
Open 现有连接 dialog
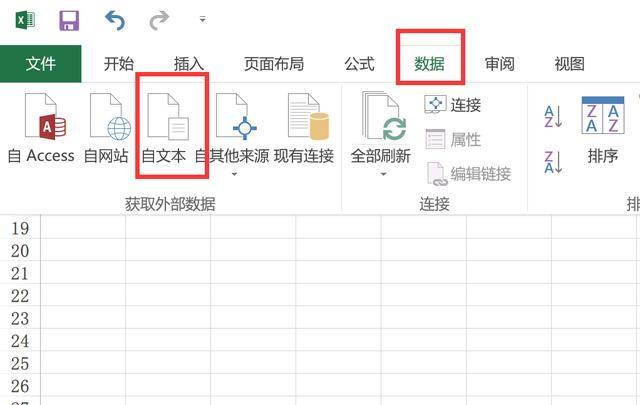(x=304, y=128)
